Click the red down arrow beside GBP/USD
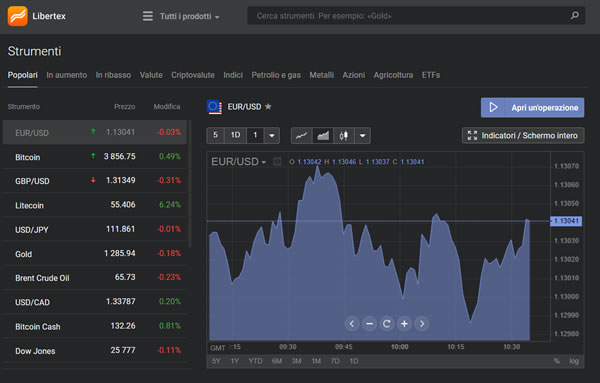The width and height of the screenshot is (600, 383). 93,180
